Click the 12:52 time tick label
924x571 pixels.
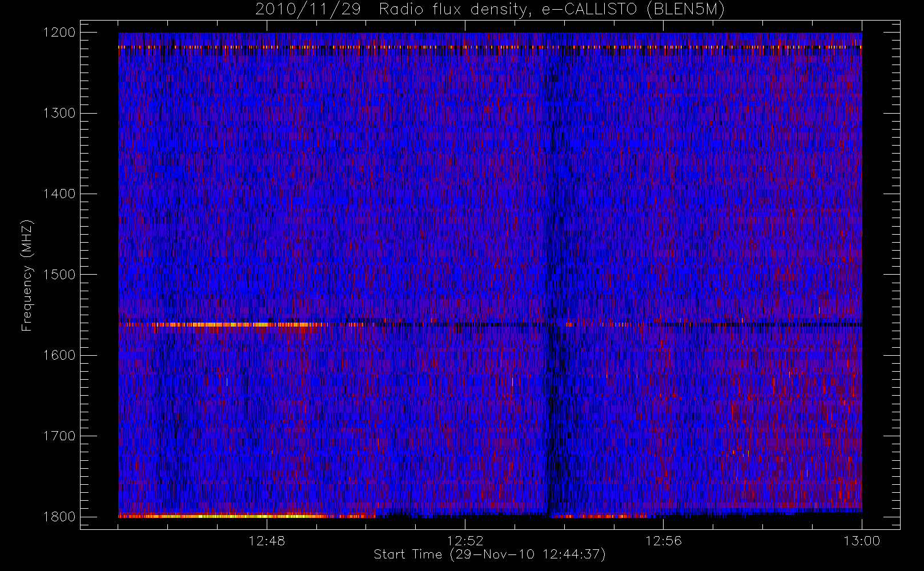pos(465,541)
